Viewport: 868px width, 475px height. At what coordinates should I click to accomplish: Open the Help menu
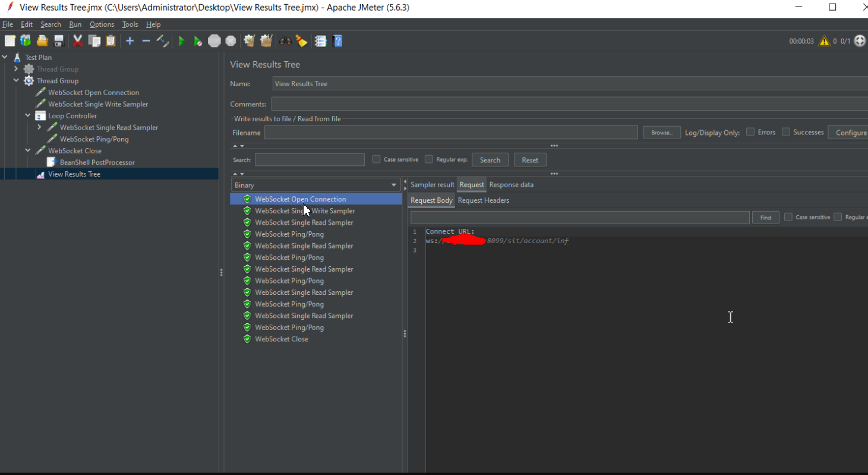153,24
